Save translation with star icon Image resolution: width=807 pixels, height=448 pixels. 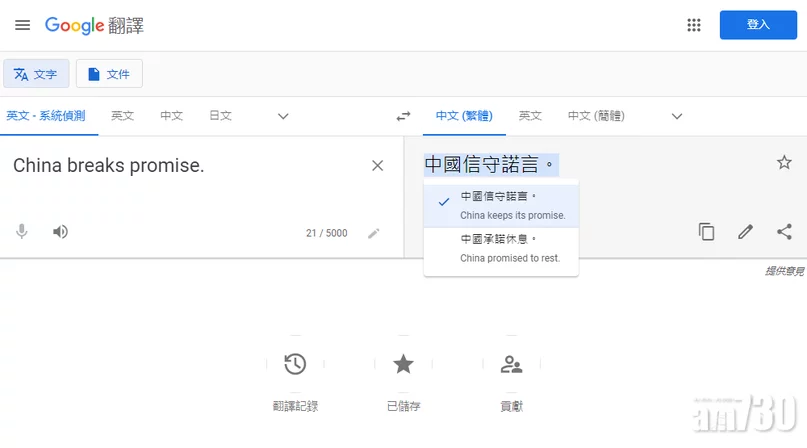(784, 163)
